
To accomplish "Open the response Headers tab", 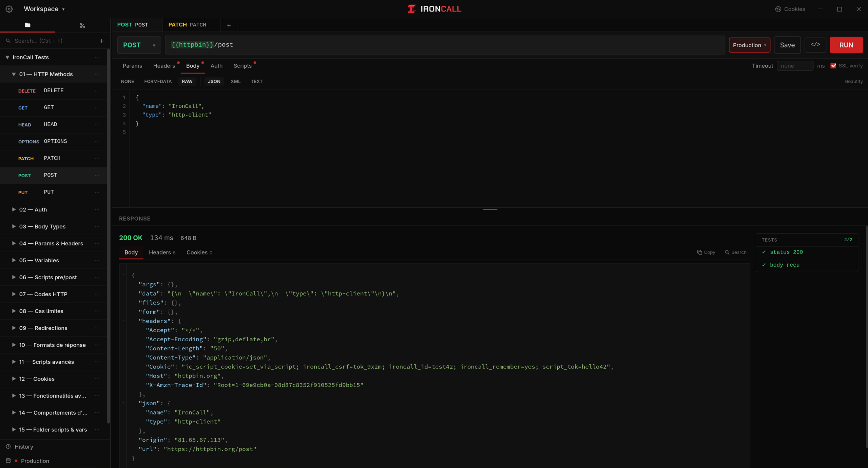I will coord(162,252).
